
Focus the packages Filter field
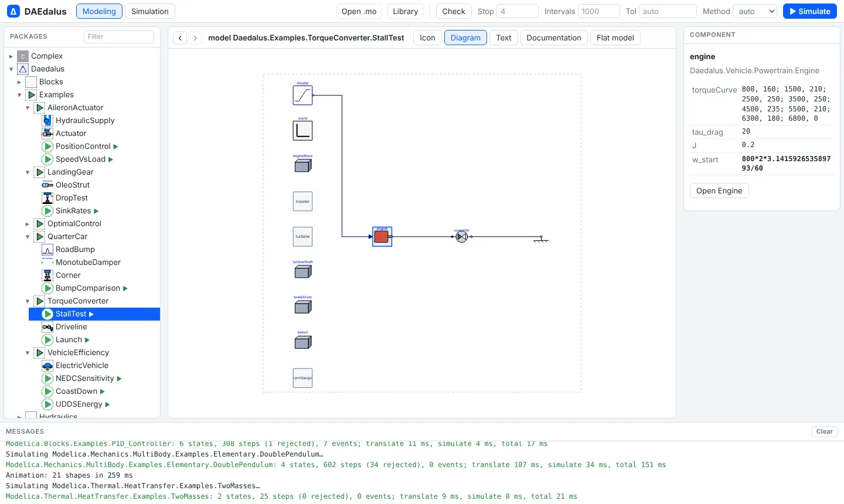(x=119, y=36)
